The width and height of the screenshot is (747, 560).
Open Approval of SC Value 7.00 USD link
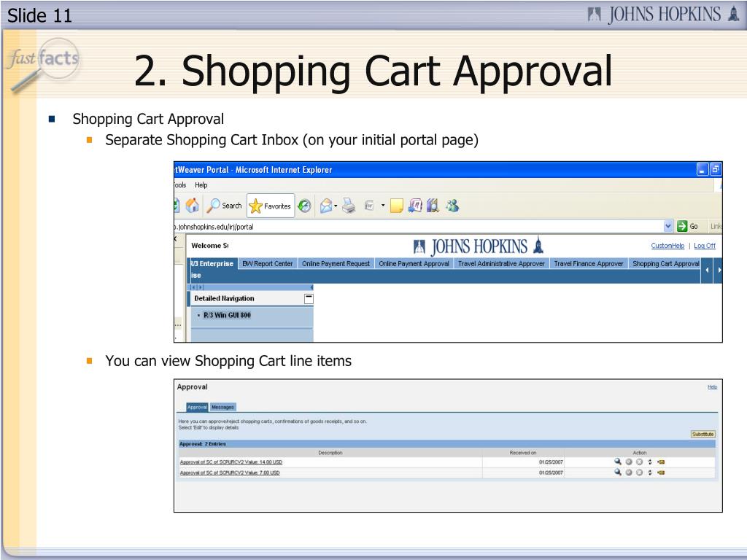[x=230, y=472]
